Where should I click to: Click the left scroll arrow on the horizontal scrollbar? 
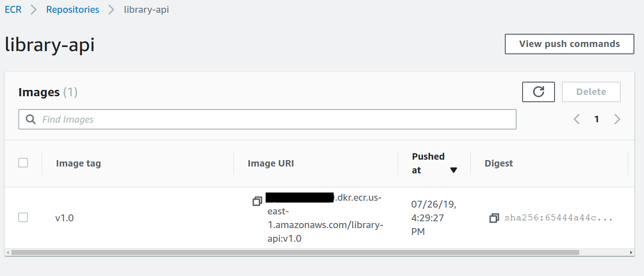tap(7, 252)
